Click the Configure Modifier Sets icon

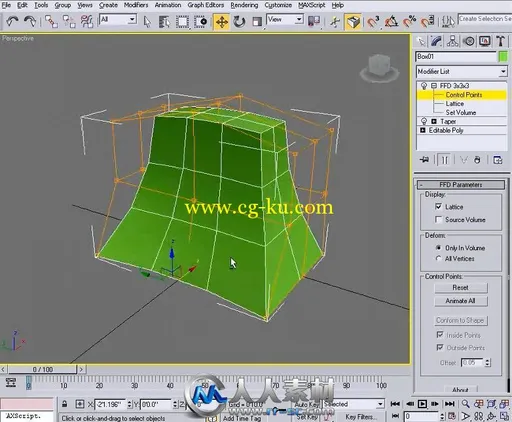click(498, 160)
